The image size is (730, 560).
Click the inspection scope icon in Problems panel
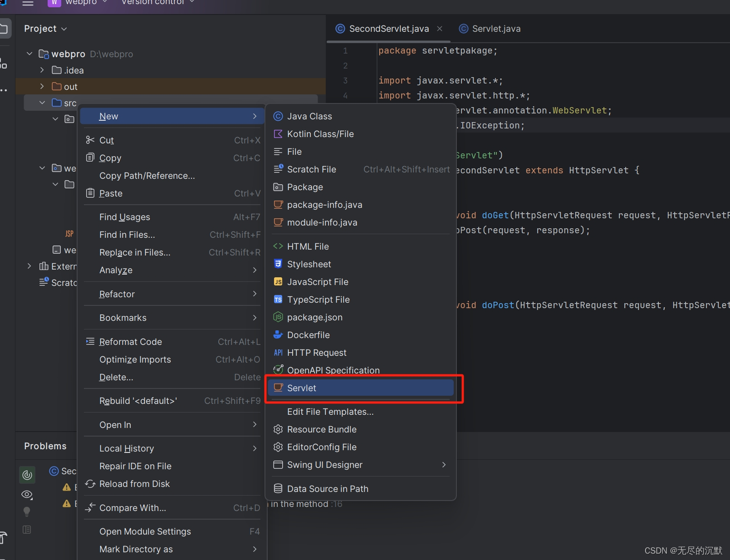[27, 475]
